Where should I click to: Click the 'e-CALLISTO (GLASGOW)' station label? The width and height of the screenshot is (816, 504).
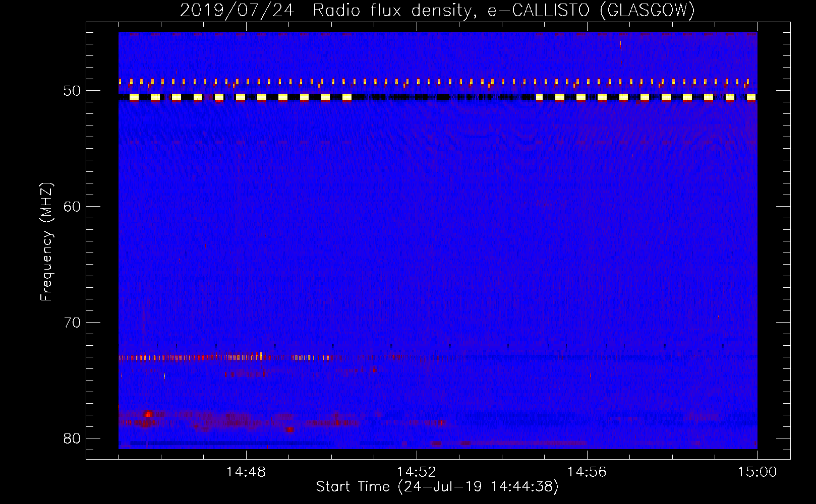pos(591,11)
